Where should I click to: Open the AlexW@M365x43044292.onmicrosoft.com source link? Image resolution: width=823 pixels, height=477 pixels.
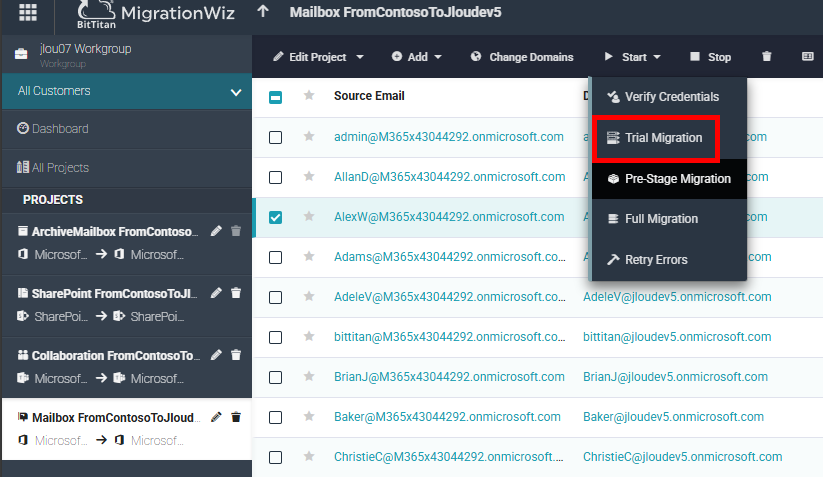(449, 217)
